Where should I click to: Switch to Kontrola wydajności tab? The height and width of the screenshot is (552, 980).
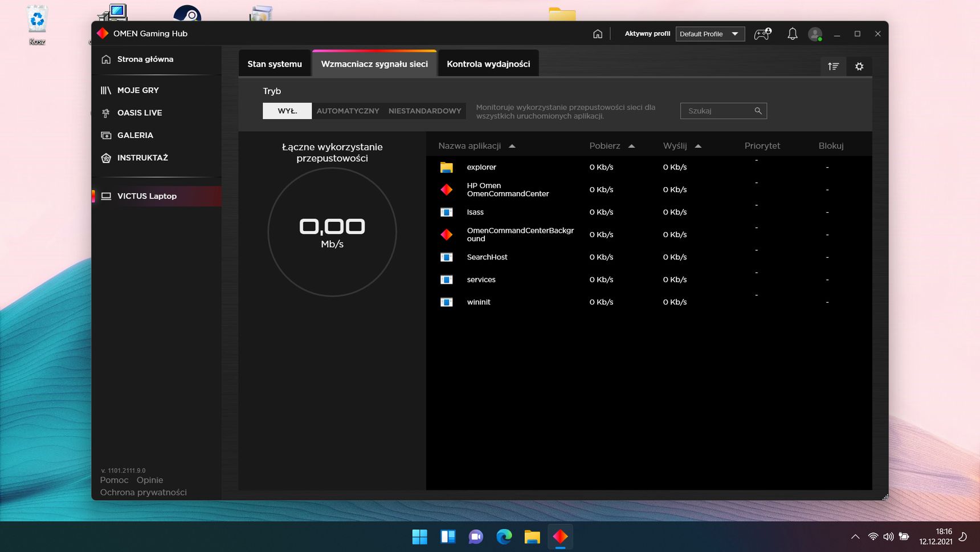click(488, 64)
